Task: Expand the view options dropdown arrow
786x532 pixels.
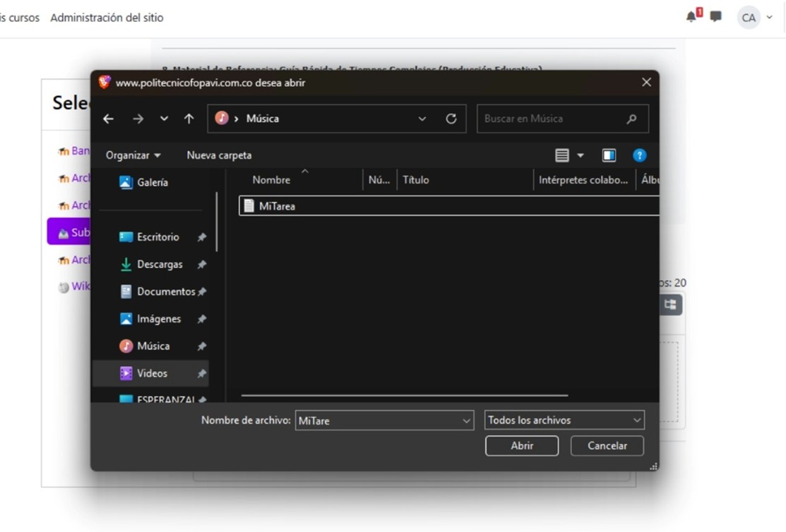Action: tap(580, 155)
